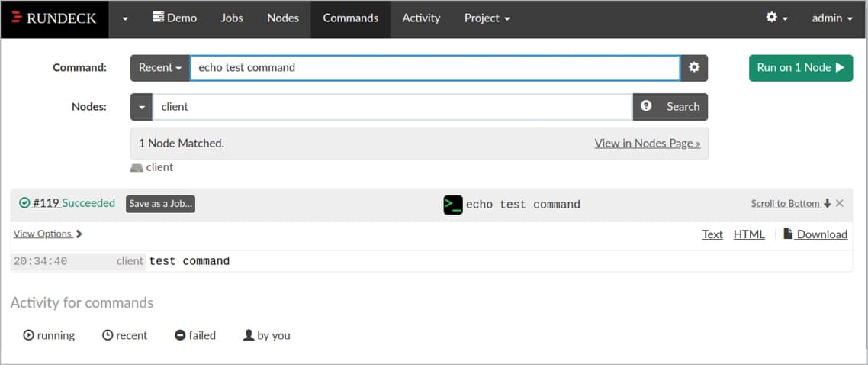Viewport: 868px width, 365px height.
Task: Download the execution log file
Action: point(815,234)
